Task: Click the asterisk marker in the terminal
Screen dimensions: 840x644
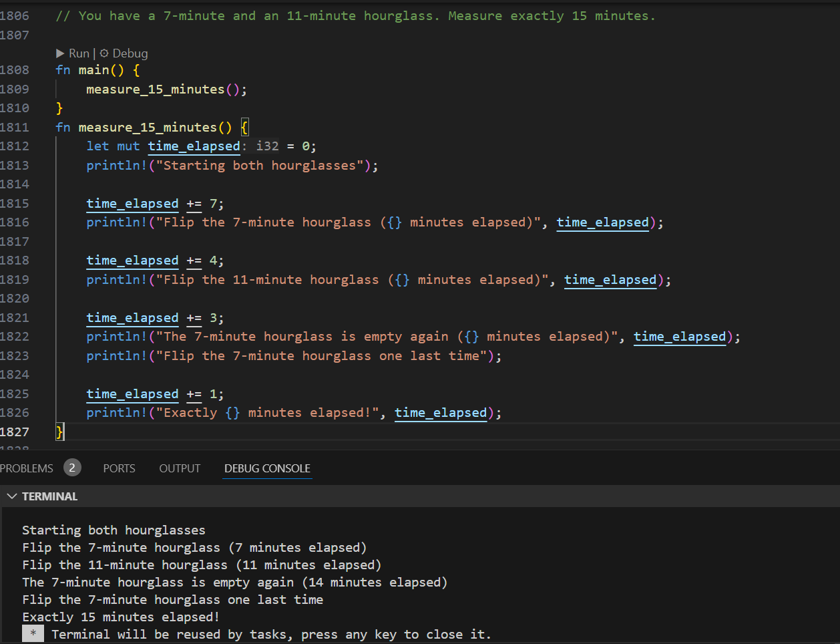Action: 33,634
